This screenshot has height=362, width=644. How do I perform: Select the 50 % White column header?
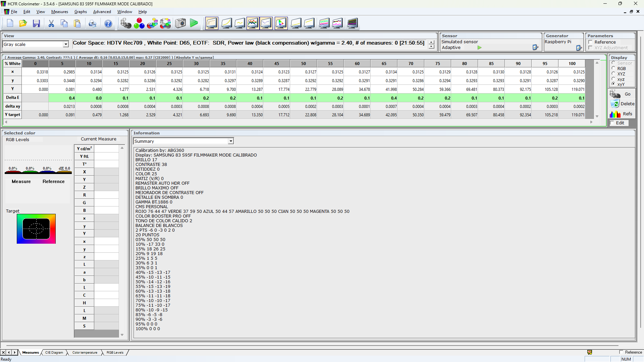pyautogui.click(x=304, y=63)
